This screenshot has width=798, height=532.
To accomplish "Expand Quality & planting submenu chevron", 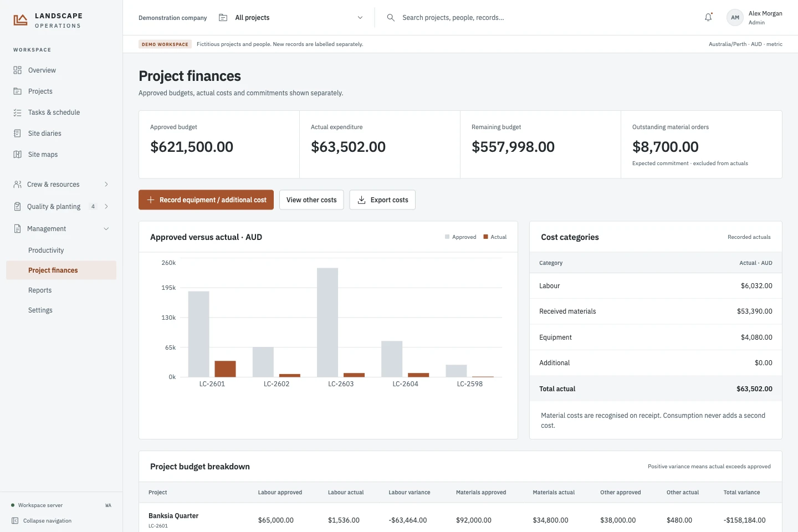I will (x=106, y=207).
